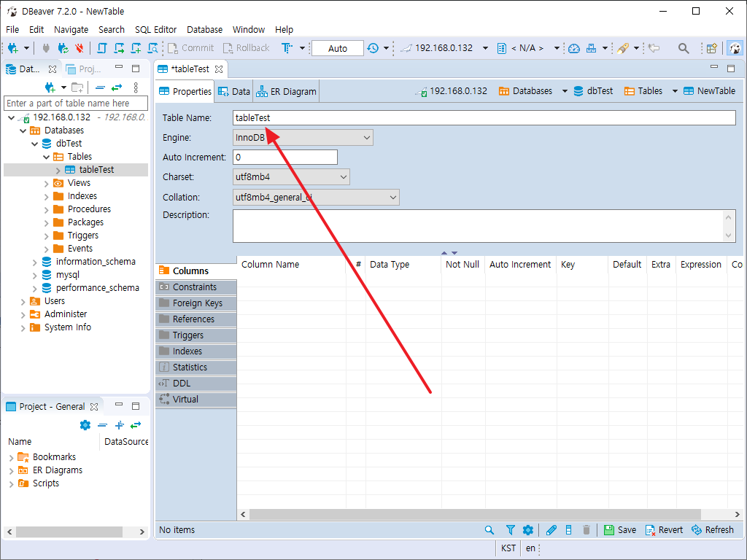Screen dimensions: 747x560
Task: Click the Refresh button
Action: 713,529
